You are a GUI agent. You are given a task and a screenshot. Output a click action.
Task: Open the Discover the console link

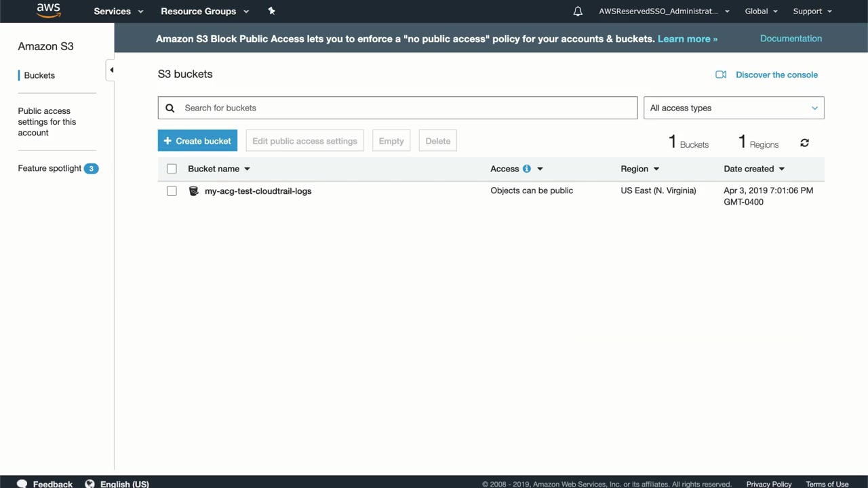(x=776, y=75)
